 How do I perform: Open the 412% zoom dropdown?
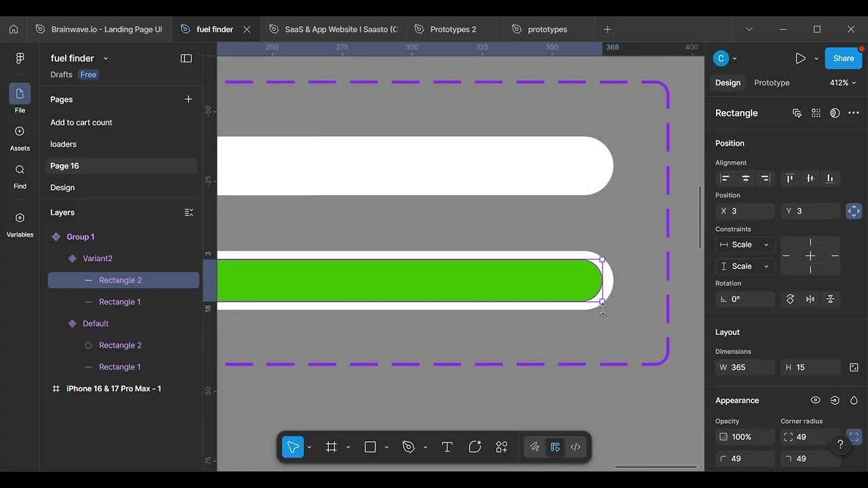(x=843, y=83)
